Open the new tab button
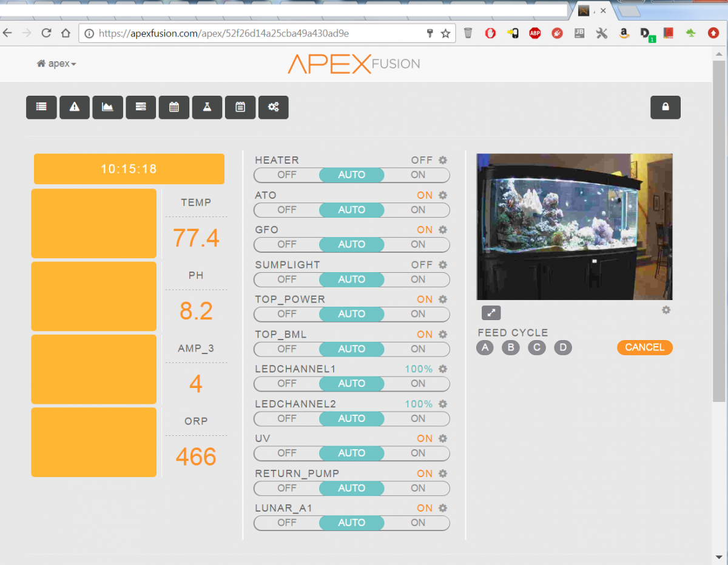The height and width of the screenshot is (565, 728). pos(630,10)
